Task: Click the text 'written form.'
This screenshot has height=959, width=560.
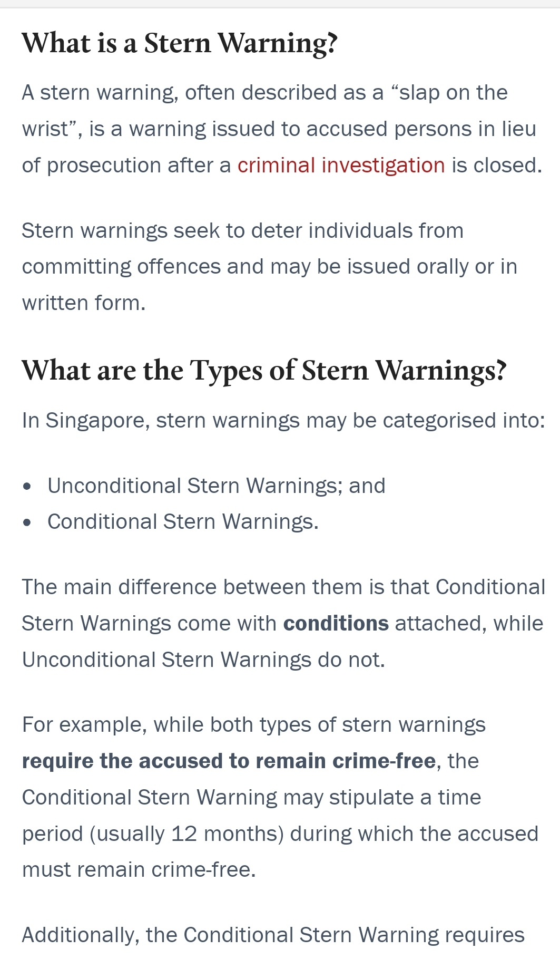Action: tap(84, 303)
